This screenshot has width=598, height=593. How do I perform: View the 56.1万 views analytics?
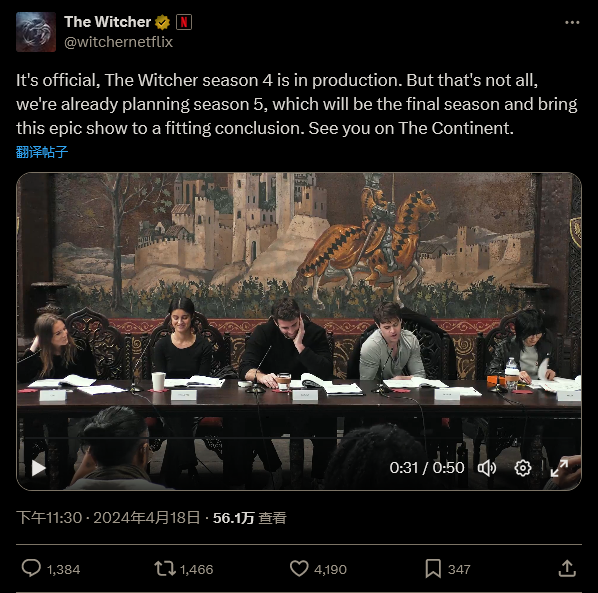pyautogui.click(x=249, y=517)
